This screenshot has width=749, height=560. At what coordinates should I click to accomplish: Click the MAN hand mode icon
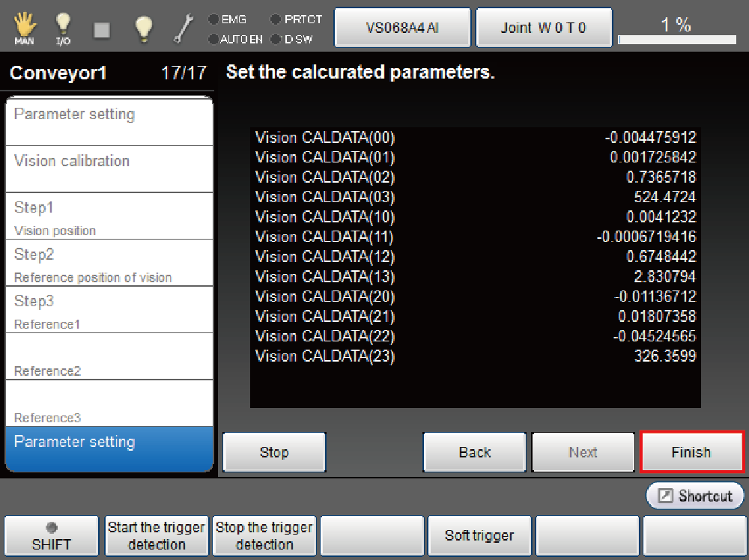tap(25, 28)
